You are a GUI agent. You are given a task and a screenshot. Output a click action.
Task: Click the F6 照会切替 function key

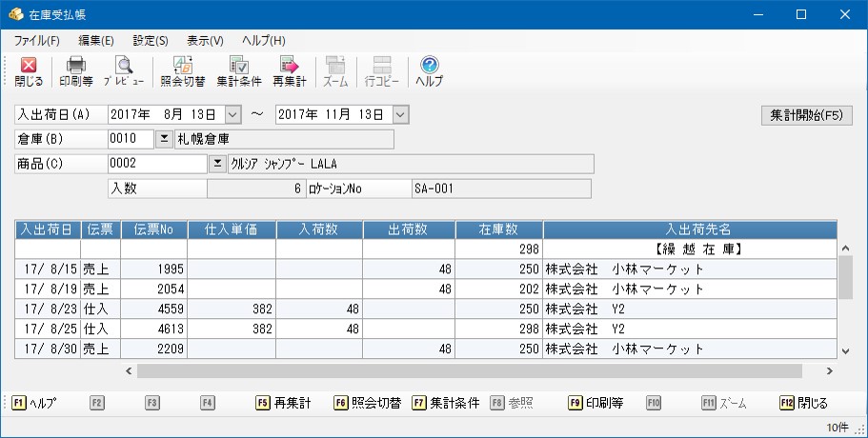point(368,403)
